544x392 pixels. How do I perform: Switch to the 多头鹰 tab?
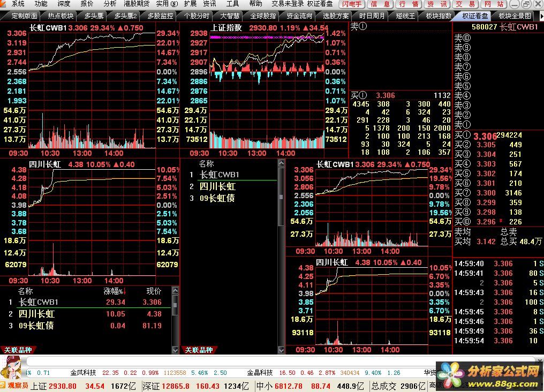pyautogui.click(x=94, y=16)
